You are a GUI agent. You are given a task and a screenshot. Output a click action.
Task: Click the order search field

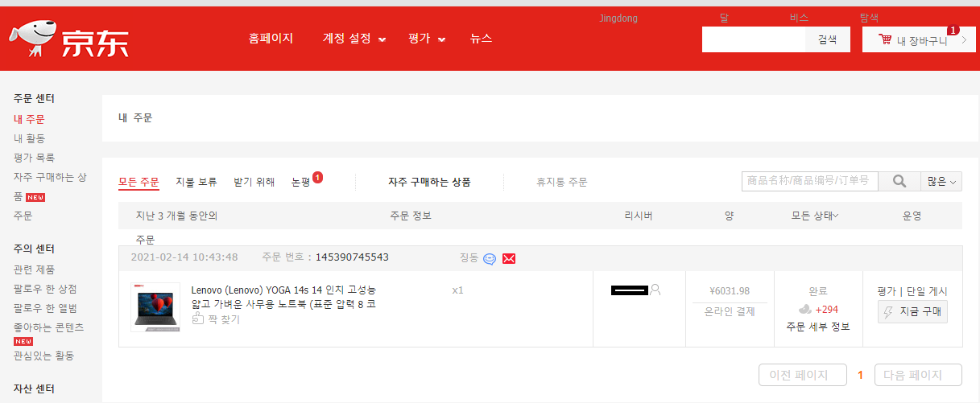(x=810, y=182)
